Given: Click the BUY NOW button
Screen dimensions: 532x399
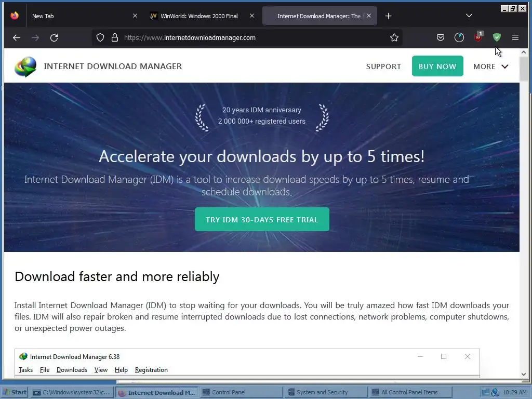Looking at the screenshot, I should (437, 66).
